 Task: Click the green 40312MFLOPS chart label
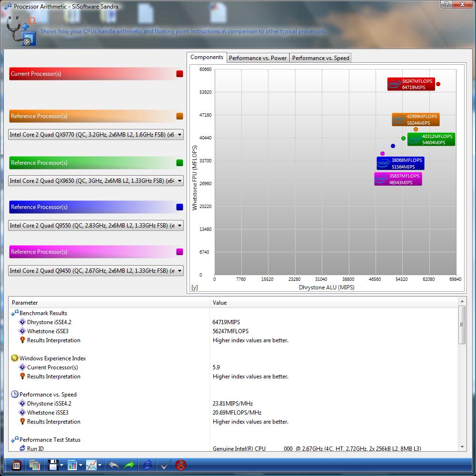(x=431, y=139)
